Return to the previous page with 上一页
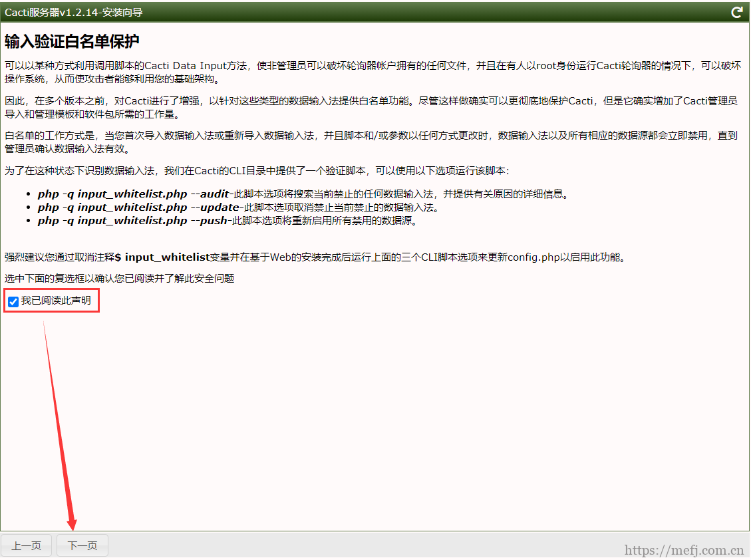 point(27,545)
